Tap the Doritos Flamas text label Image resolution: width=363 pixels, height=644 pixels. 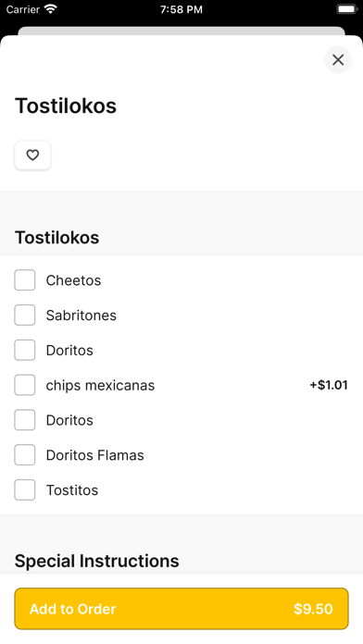click(95, 455)
